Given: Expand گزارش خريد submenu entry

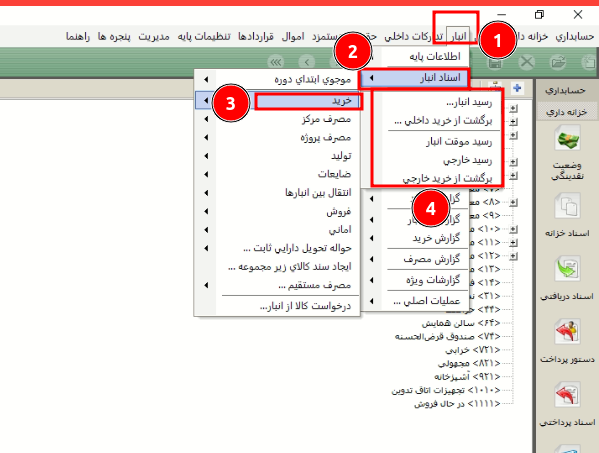Looking at the screenshot, I should 414,238.
